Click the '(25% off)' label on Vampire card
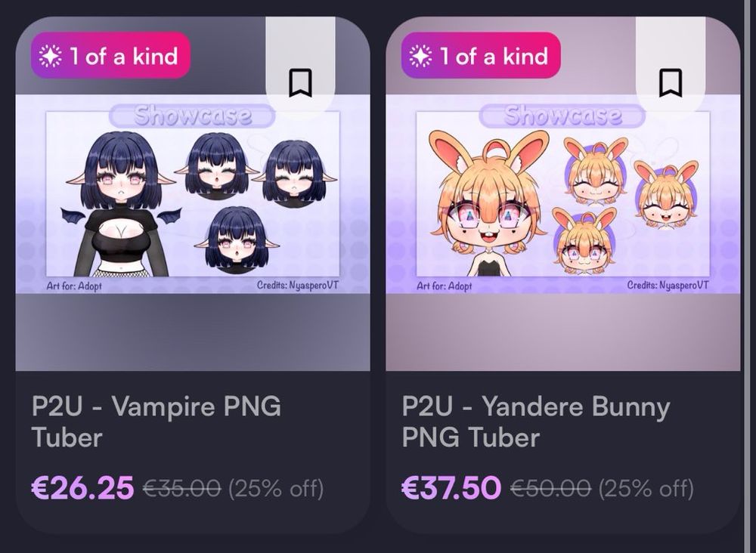The width and height of the screenshot is (756, 553). click(276, 489)
